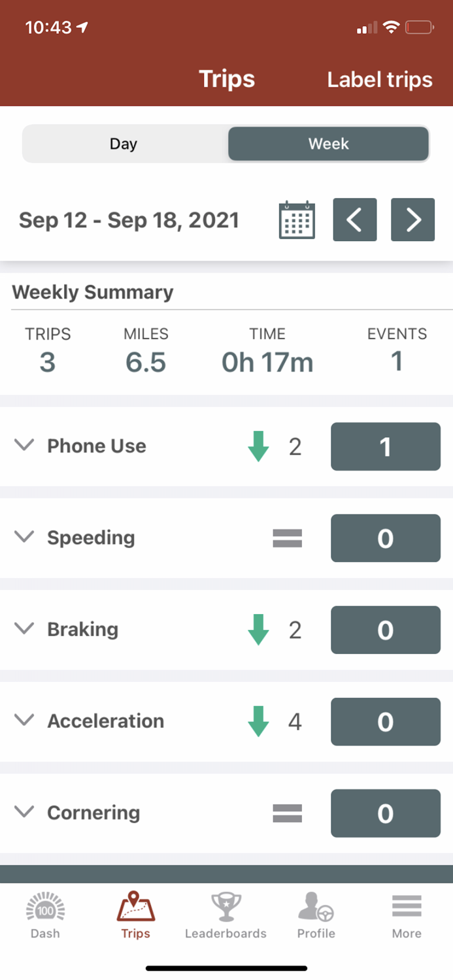Switch to the Day view

(124, 144)
